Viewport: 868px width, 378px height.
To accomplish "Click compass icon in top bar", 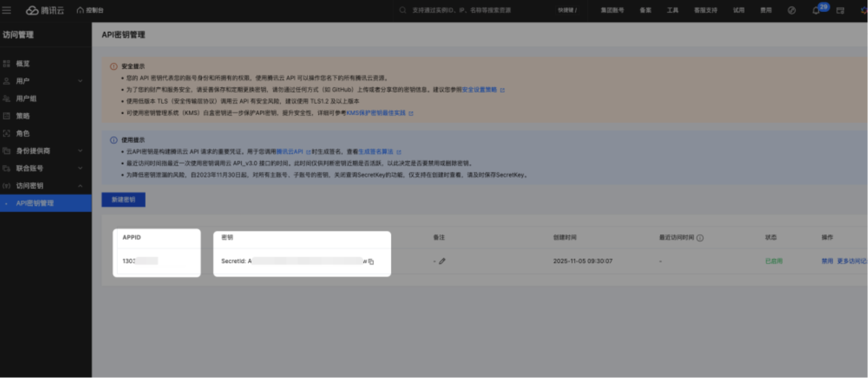I will coord(791,10).
